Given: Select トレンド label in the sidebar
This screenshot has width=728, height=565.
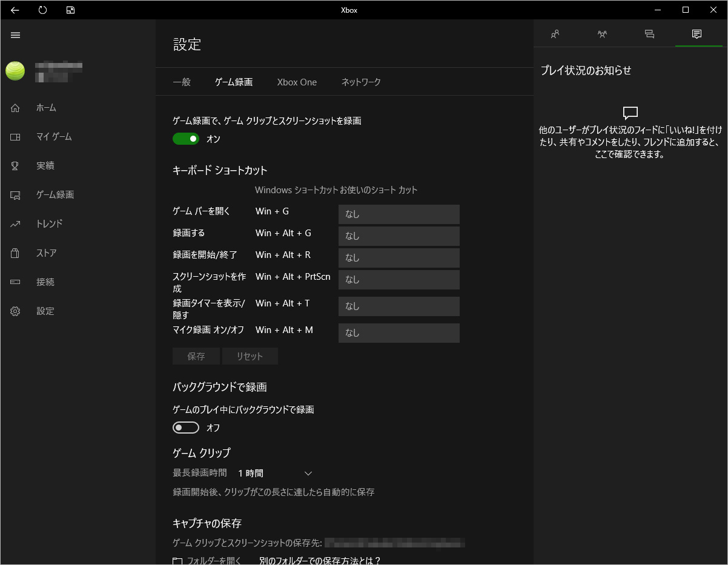Looking at the screenshot, I should 49,224.
